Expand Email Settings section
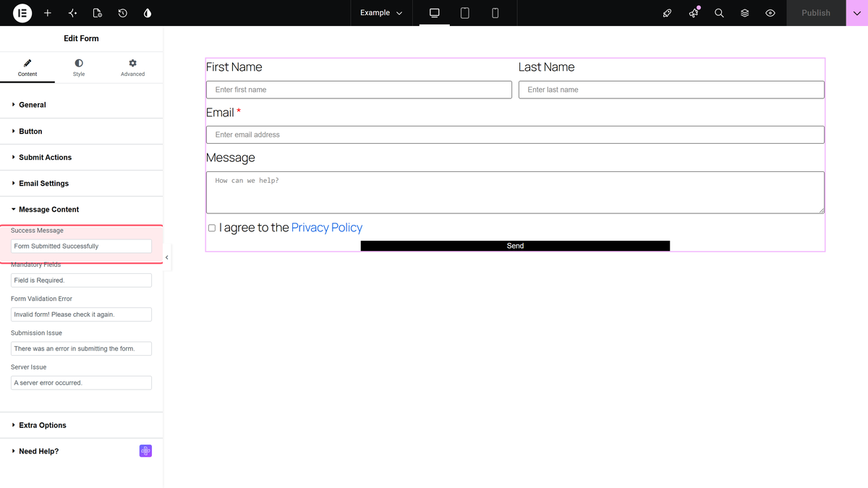 pos(82,184)
